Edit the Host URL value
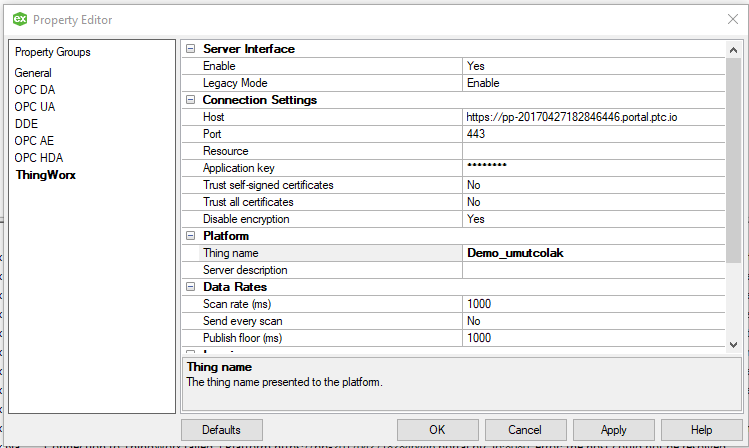Viewport: 749px width, 448px height. (594, 117)
